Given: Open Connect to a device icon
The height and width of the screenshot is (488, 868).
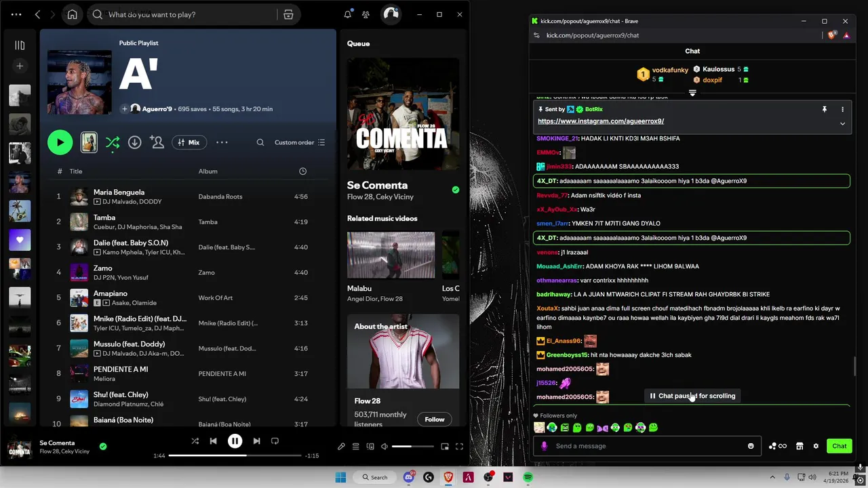Looking at the screenshot, I should click(370, 447).
